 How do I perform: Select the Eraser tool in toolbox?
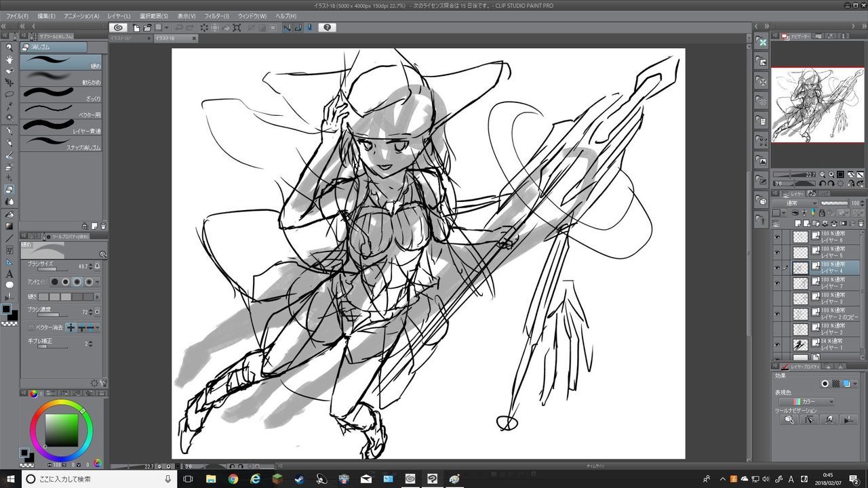9,190
